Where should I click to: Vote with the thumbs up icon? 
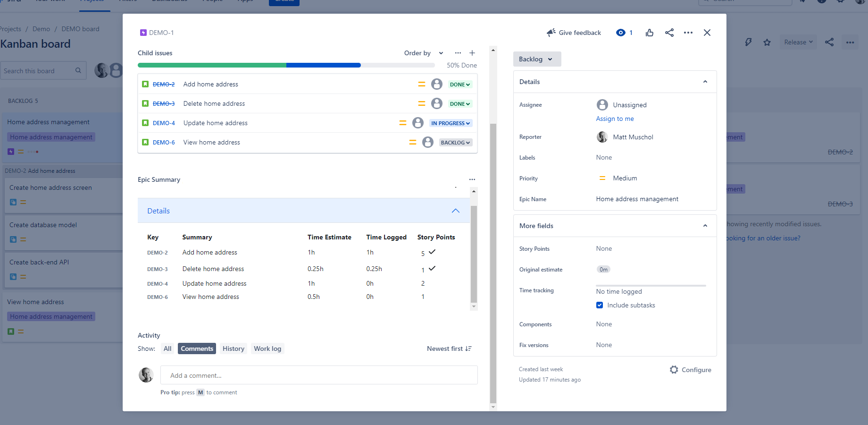650,33
